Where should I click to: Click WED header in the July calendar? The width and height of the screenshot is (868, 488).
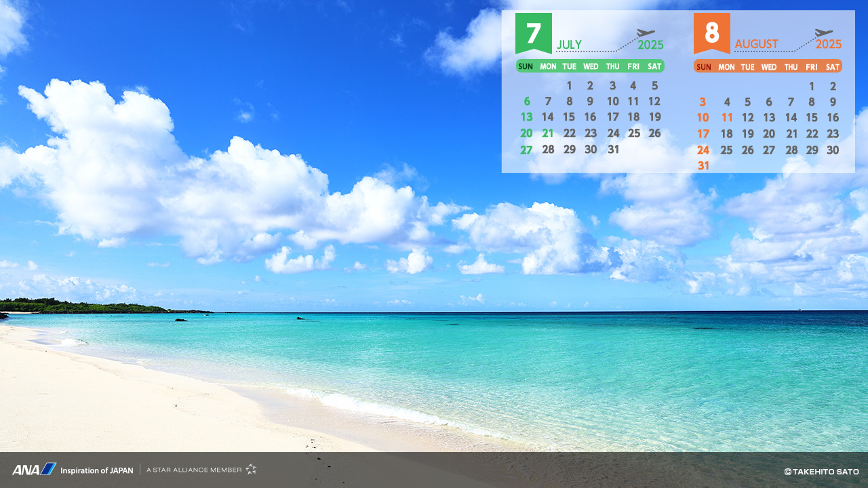(591, 66)
